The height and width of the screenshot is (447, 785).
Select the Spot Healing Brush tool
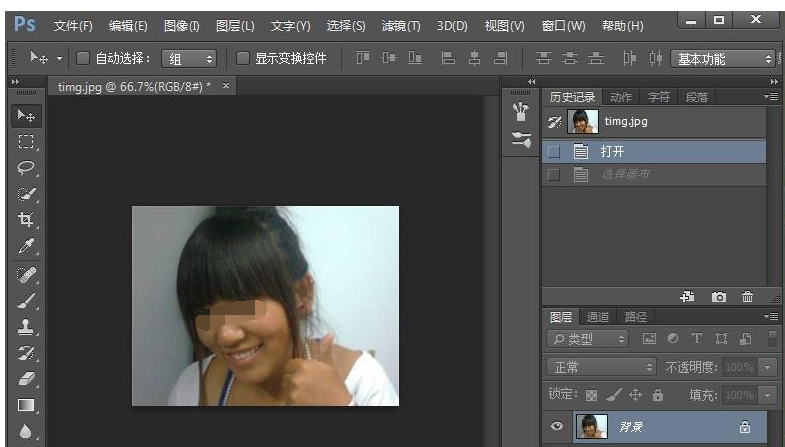point(26,275)
